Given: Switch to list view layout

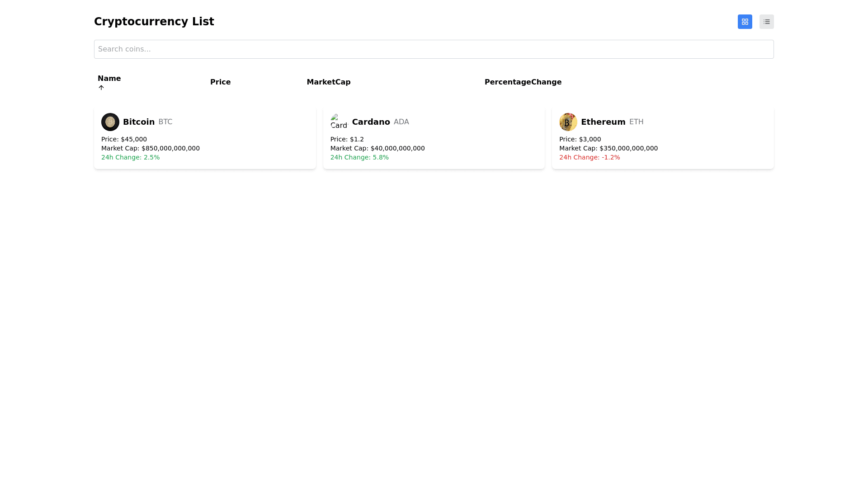Looking at the screenshot, I should (x=766, y=22).
